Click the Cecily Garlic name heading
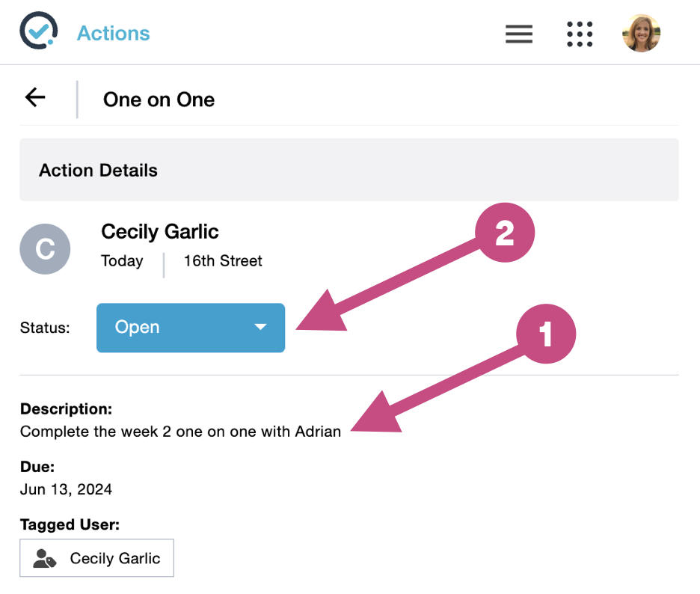The width and height of the screenshot is (700, 594). point(159,231)
